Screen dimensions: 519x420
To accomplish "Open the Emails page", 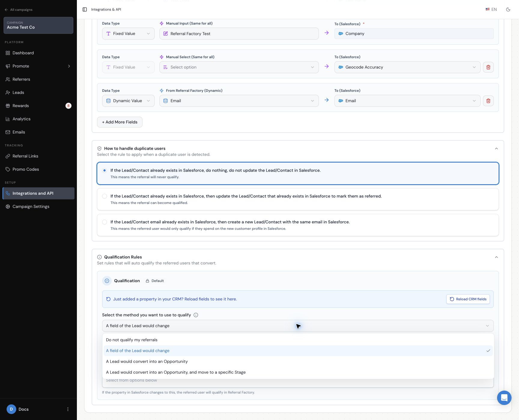I will coord(38,132).
